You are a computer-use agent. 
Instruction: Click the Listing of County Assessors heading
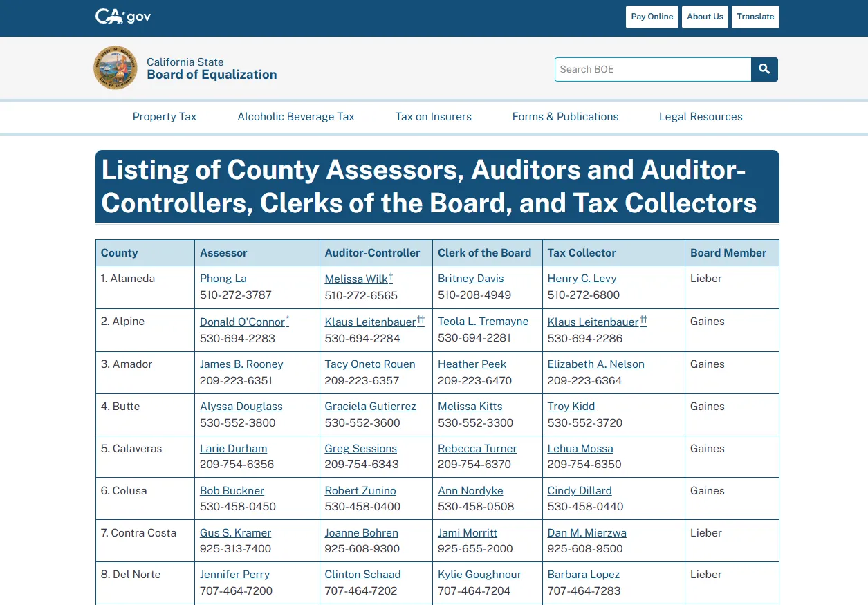[x=437, y=187]
